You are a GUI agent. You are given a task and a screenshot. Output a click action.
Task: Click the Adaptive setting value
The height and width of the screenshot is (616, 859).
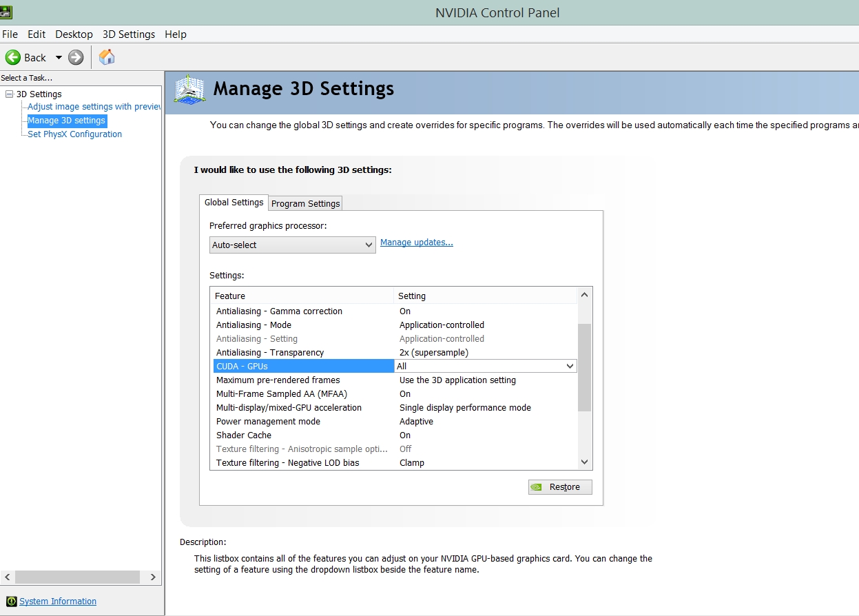tap(416, 422)
